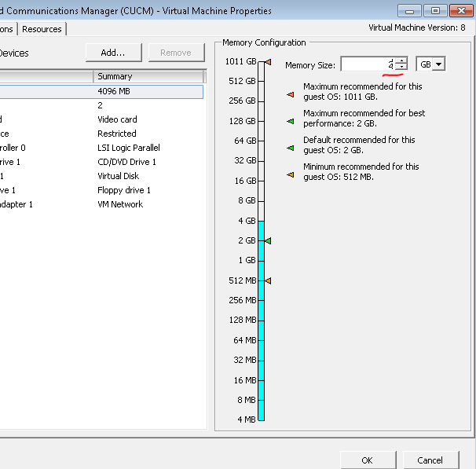Viewport: 476px width, 469px height.
Task: Click the Summary column header
Action: pos(148,76)
